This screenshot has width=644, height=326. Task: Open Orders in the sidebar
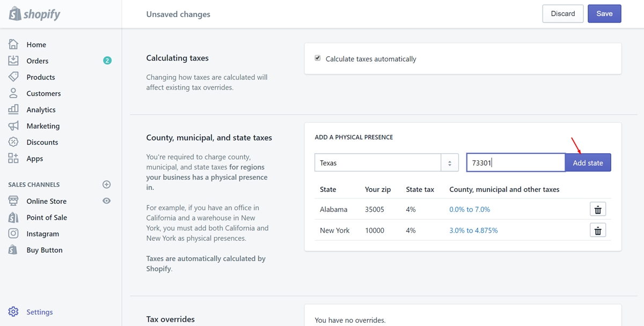pos(38,61)
